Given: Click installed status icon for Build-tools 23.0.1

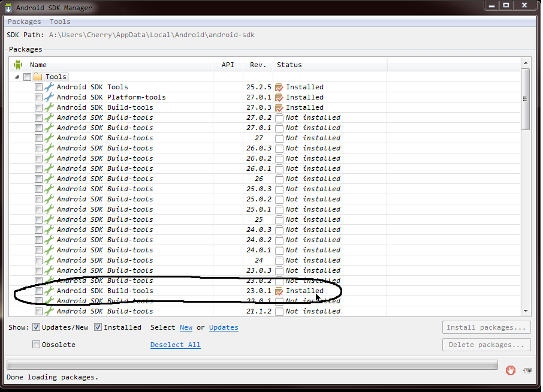Looking at the screenshot, I should pyautogui.click(x=279, y=291).
